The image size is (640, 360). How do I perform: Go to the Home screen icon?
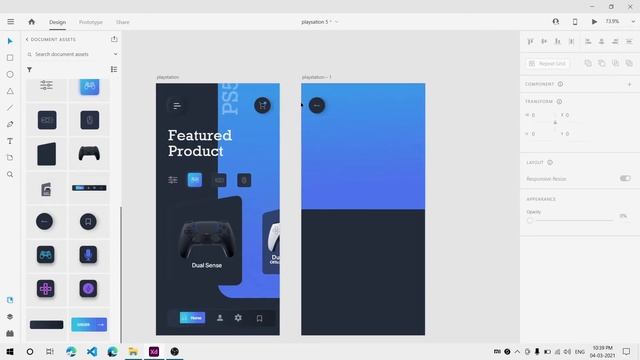tap(31, 22)
